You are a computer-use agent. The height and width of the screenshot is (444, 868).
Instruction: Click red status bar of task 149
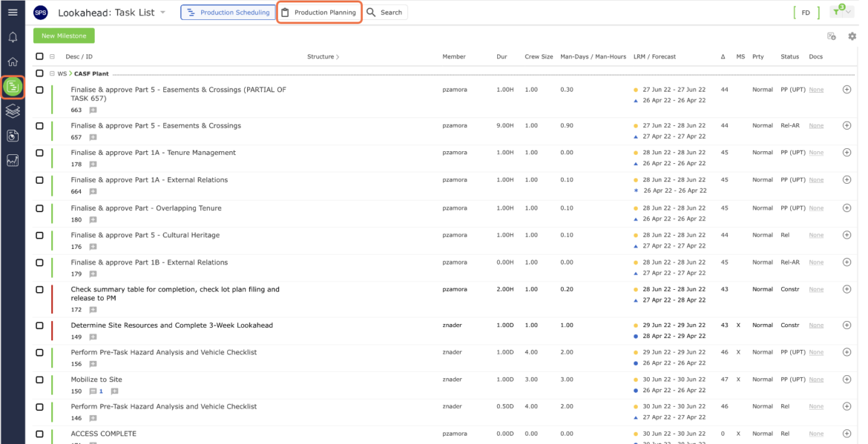(52, 331)
